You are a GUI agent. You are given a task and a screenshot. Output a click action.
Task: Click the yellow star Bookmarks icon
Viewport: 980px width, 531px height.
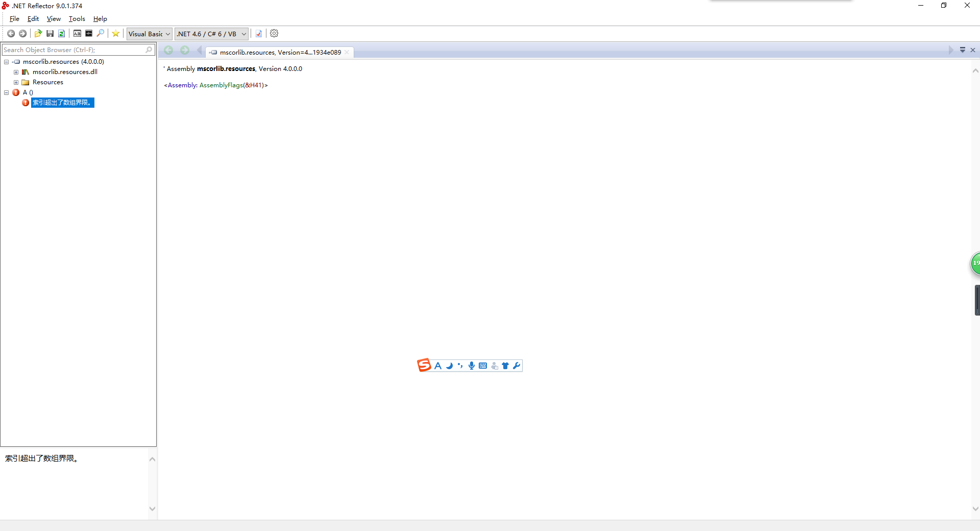[116, 34]
